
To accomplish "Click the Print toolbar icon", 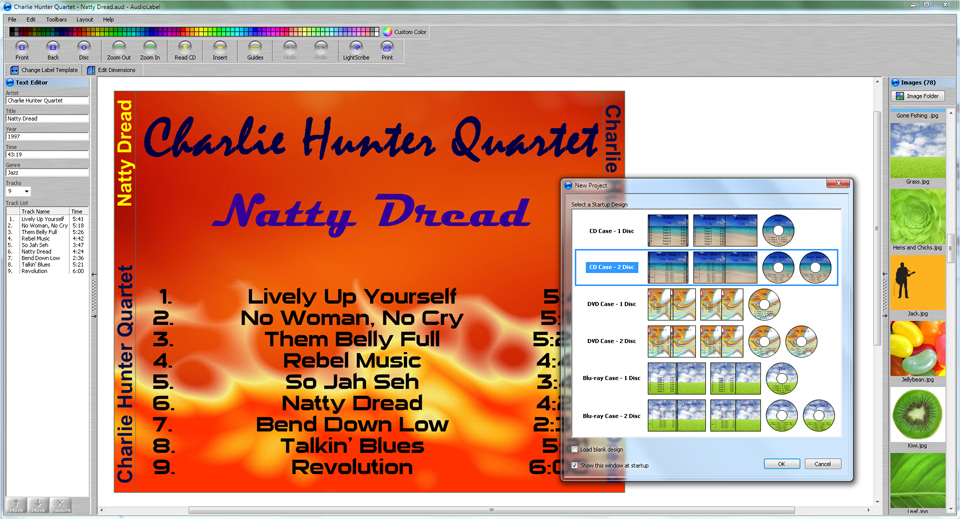I will click(387, 50).
